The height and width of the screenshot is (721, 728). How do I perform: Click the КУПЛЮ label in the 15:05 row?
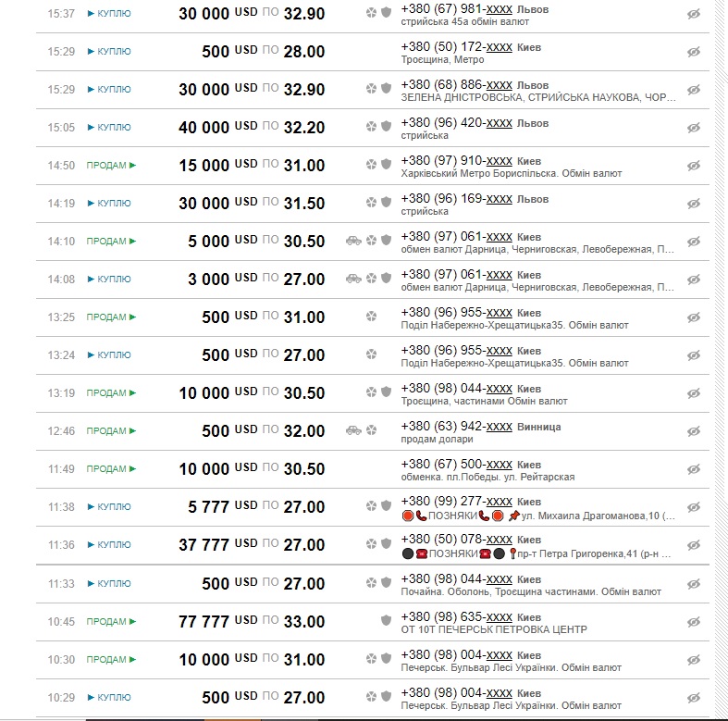click(x=110, y=127)
